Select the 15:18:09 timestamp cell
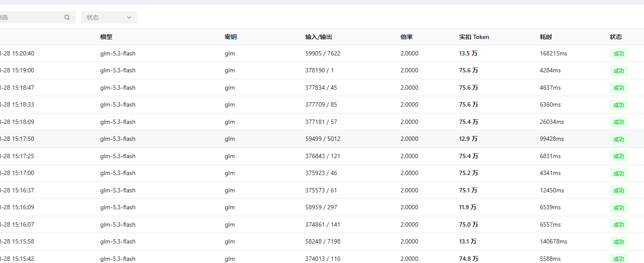Screen dimensions: 644x263 tap(17, 122)
